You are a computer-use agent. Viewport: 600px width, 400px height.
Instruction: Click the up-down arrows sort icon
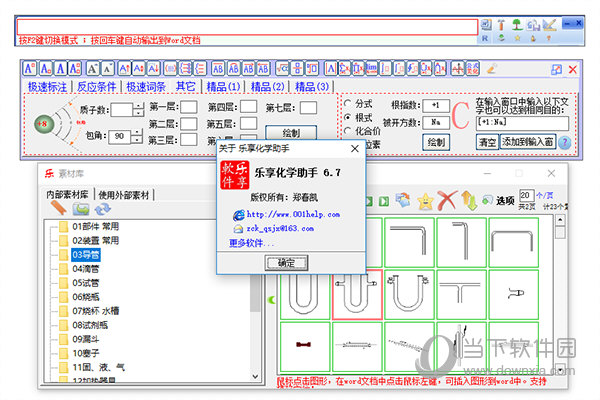point(469,201)
